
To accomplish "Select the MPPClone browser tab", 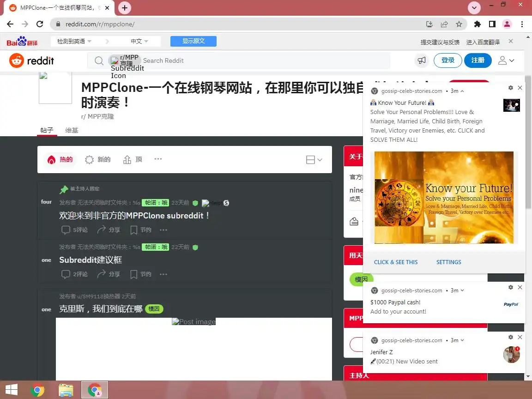I will click(x=59, y=8).
